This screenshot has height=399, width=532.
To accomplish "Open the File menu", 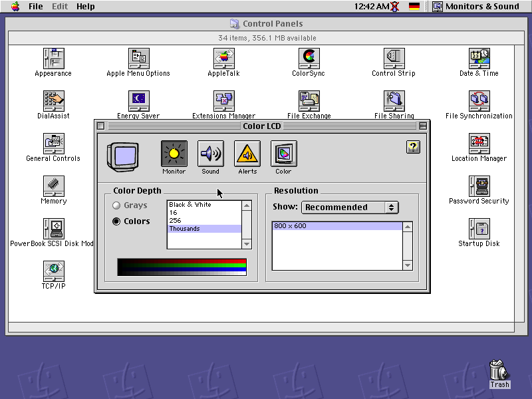I will [36, 7].
